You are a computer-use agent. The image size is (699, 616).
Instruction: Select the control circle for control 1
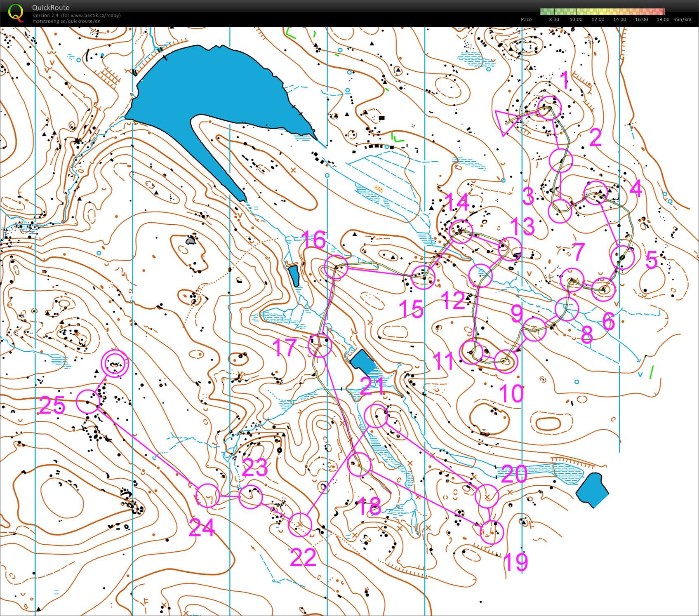(550, 108)
